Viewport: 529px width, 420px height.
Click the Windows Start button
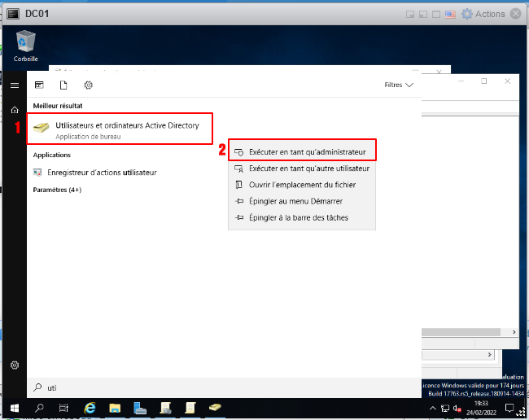tap(14, 407)
